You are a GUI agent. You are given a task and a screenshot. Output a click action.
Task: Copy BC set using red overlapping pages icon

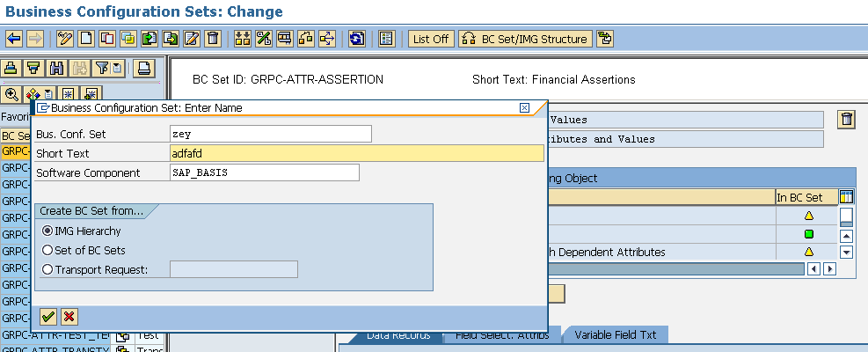tap(107, 39)
